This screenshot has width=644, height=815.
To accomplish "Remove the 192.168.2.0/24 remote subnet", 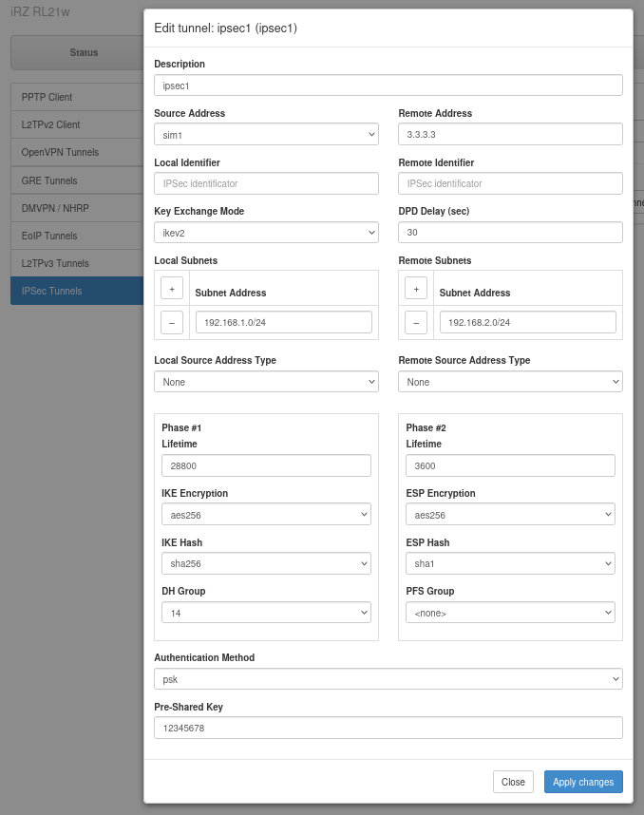I will coord(416,323).
